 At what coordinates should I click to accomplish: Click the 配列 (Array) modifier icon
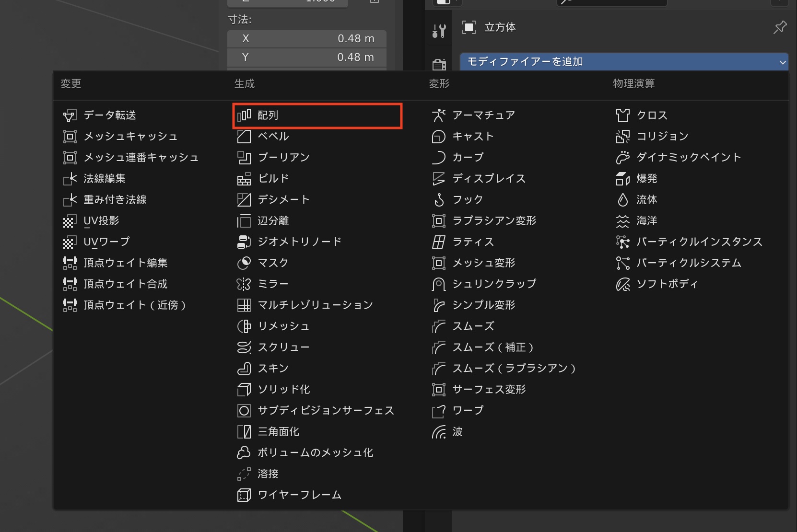pyautogui.click(x=244, y=116)
